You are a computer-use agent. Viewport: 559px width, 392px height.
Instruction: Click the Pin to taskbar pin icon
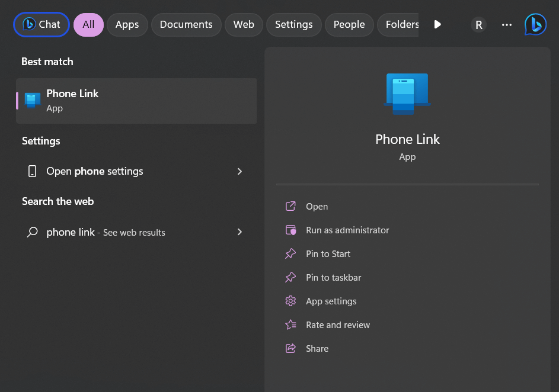(x=290, y=277)
